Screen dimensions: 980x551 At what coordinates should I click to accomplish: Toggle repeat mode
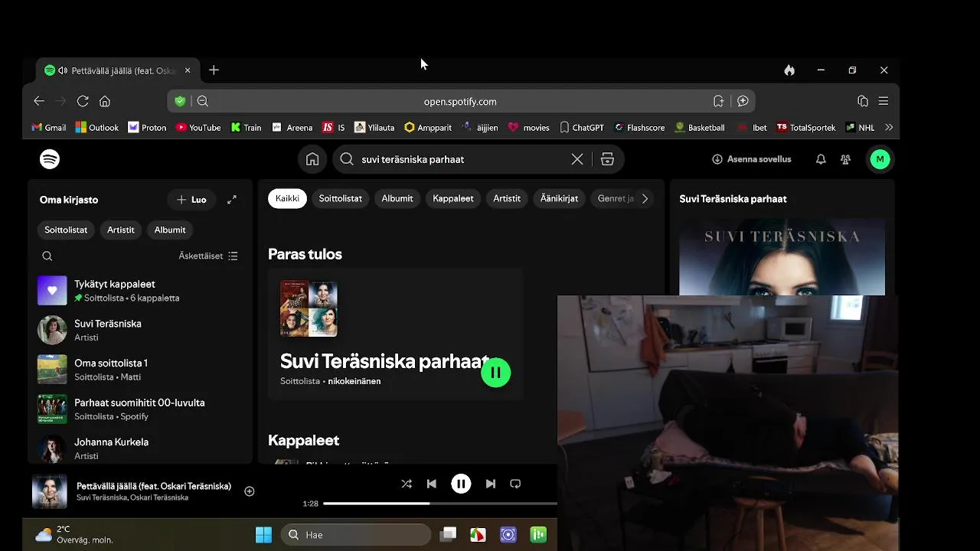515,484
